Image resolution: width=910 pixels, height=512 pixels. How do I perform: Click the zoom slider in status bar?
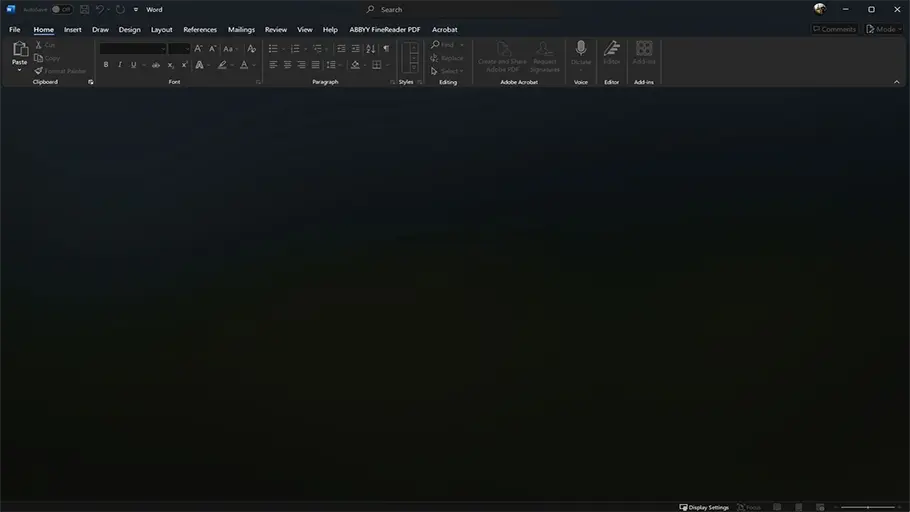(x=867, y=507)
